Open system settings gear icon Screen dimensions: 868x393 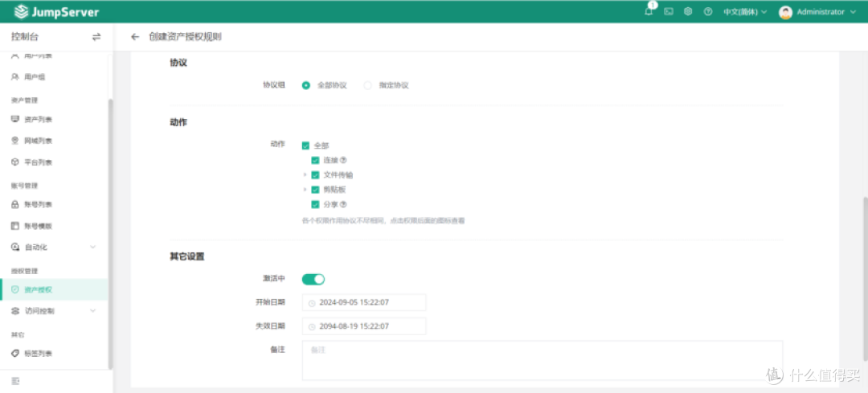point(688,11)
